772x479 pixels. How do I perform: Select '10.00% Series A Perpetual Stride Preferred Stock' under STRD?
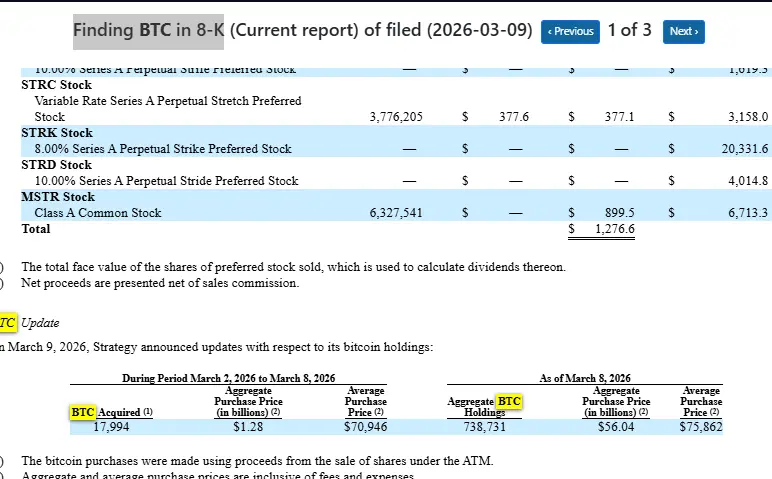tap(166, 181)
